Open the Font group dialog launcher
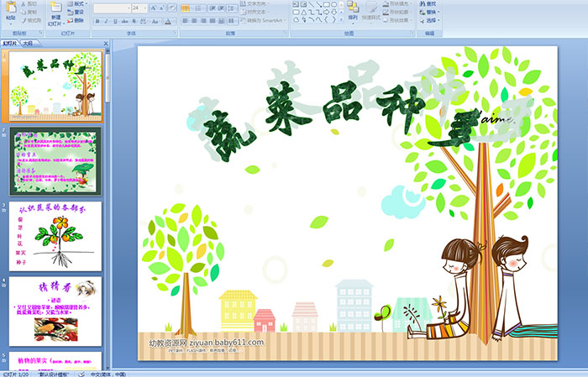This screenshot has width=588, height=377. coord(175,33)
